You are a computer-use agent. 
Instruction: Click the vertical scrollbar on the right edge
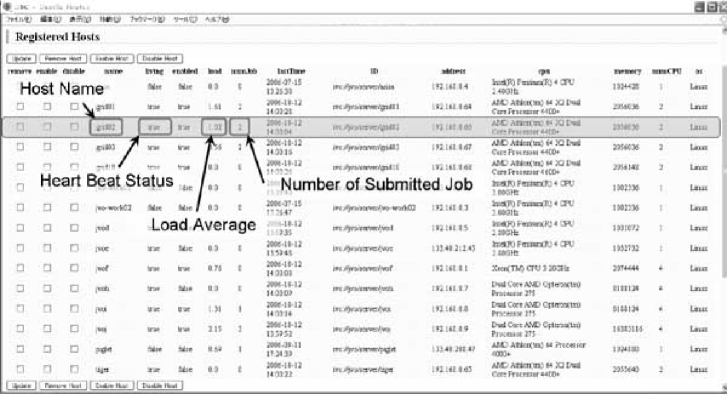tap(723, 204)
